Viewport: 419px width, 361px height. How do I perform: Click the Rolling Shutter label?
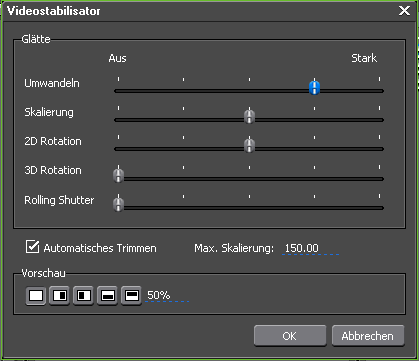pyautogui.click(x=59, y=200)
